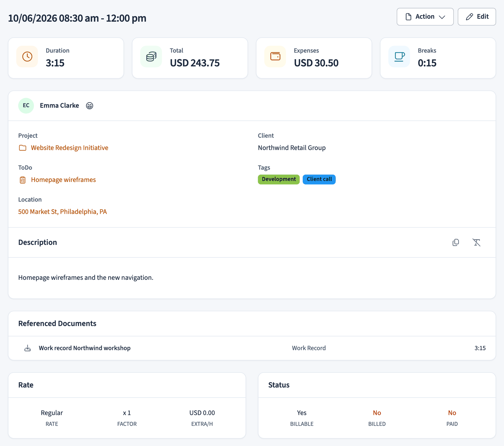Click the Breaks coffee cup icon
The height and width of the screenshot is (446, 504).
(x=399, y=57)
